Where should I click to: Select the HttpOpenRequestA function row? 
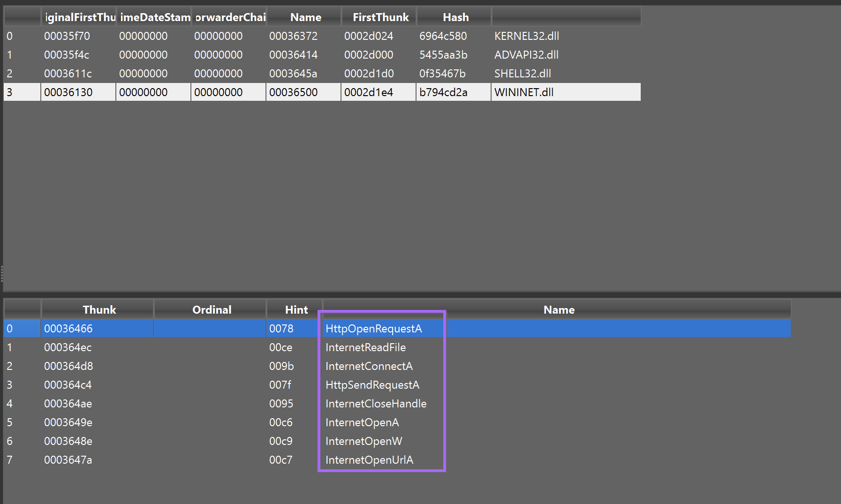click(374, 329)
